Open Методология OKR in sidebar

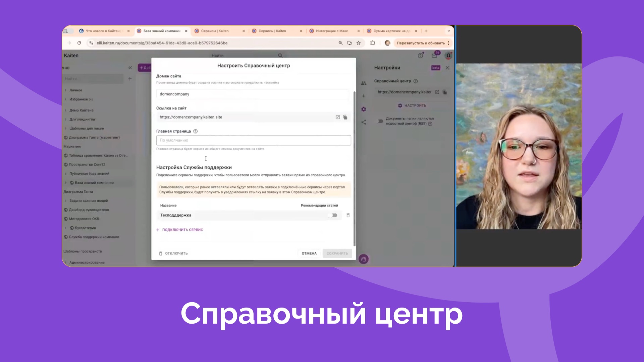(x=84, y=219)
